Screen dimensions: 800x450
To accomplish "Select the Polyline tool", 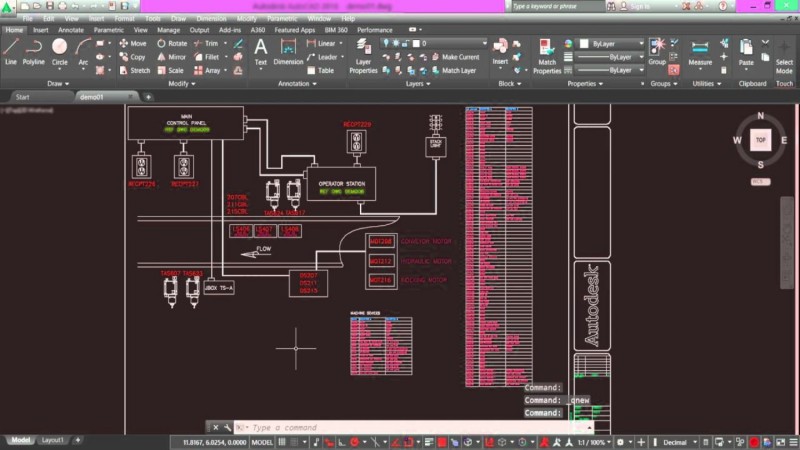I will click(x=33, y=52).
